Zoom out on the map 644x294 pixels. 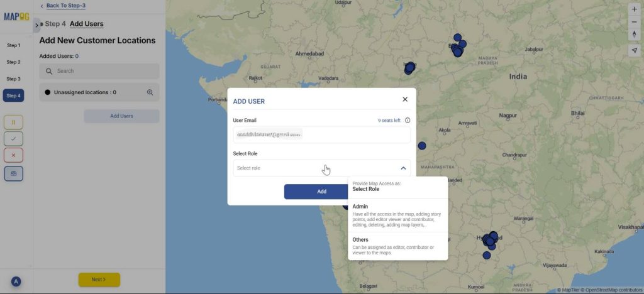634,21
